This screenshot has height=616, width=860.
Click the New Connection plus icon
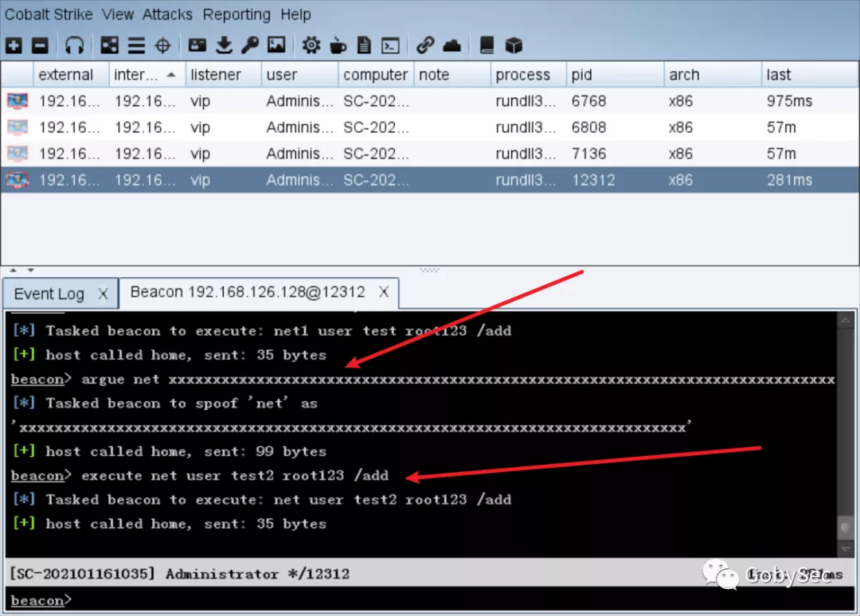tap(14, 45)
